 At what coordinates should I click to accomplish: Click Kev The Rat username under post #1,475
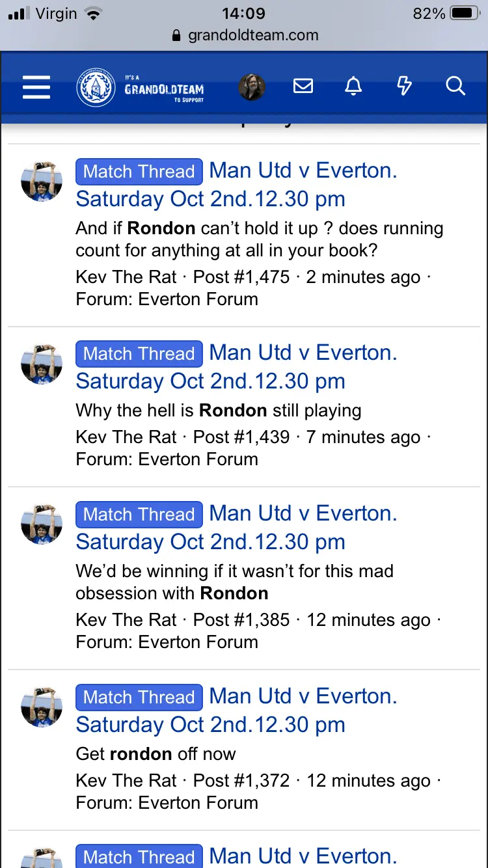coord(126,277)
